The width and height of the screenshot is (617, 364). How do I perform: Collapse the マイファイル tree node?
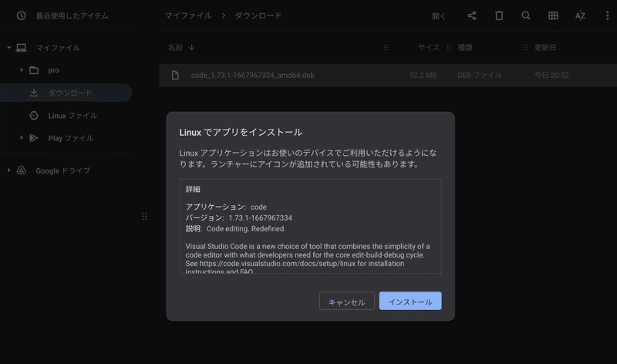(8, 48)
